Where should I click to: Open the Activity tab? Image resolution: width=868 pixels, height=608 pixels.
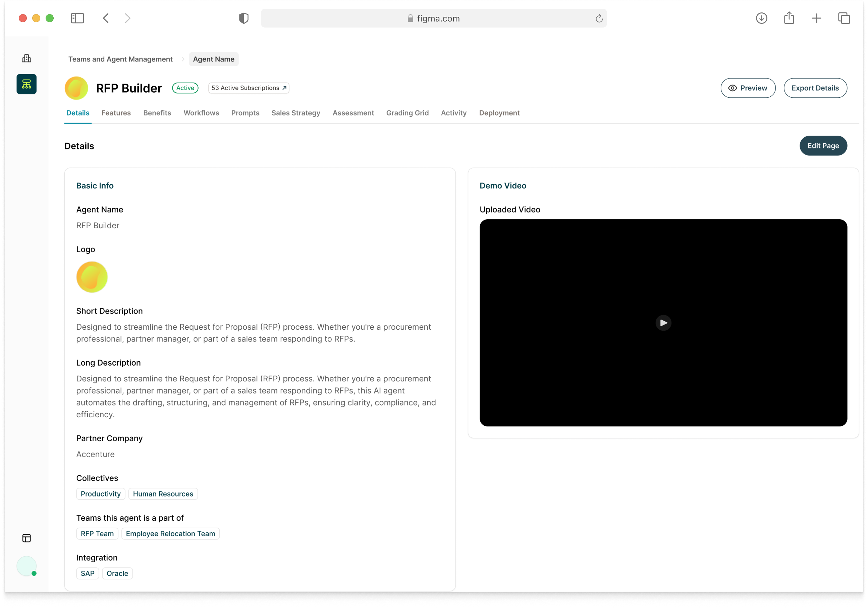[x=453, y=113]
